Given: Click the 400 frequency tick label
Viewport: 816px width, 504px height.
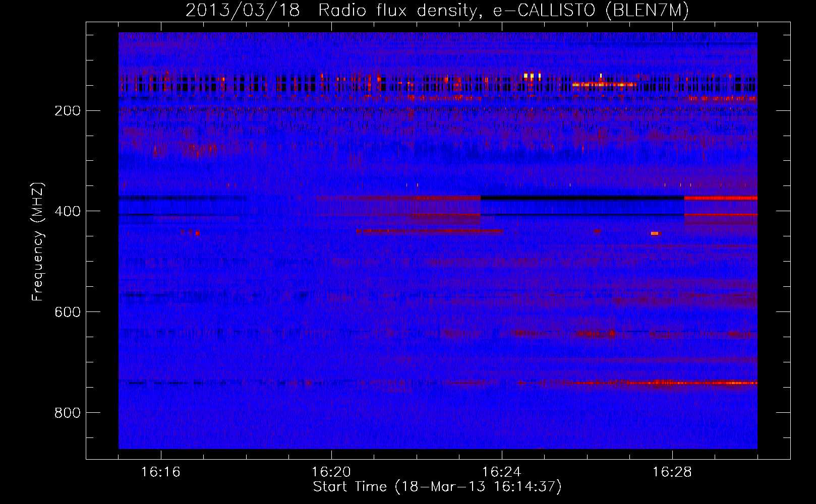Looking at the screenshot, I should (x=67, y=211).
